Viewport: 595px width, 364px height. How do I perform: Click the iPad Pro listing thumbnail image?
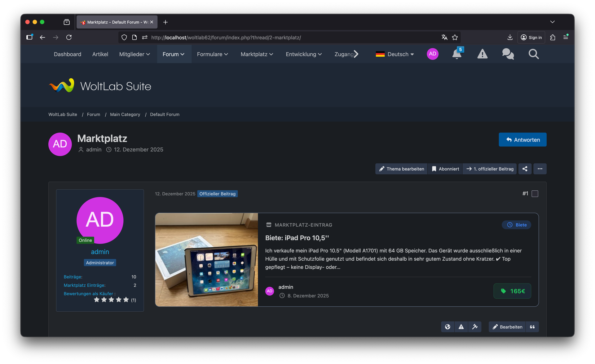pos(206,260)
